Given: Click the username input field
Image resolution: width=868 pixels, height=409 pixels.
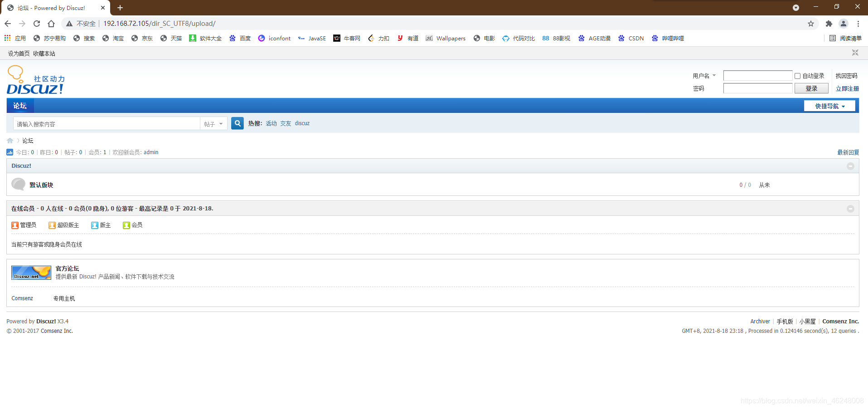Looking at the screenshot, I should tap(758, 76).
